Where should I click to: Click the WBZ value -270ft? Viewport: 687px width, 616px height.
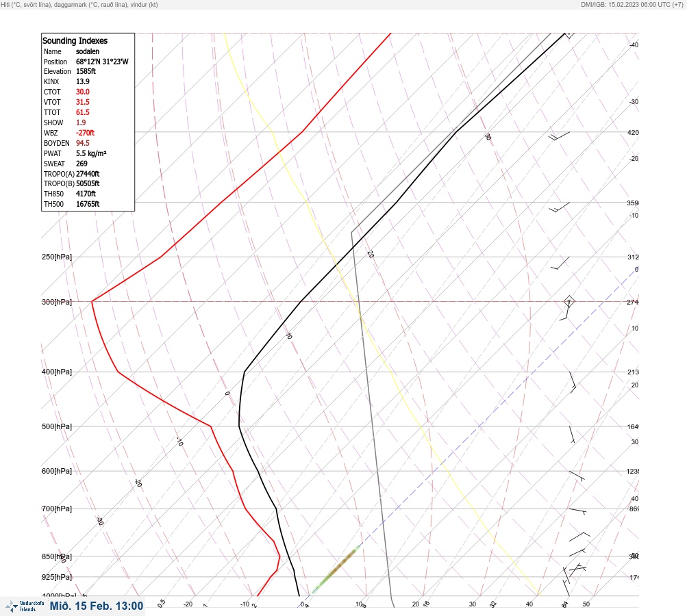[x=86, y=133]
